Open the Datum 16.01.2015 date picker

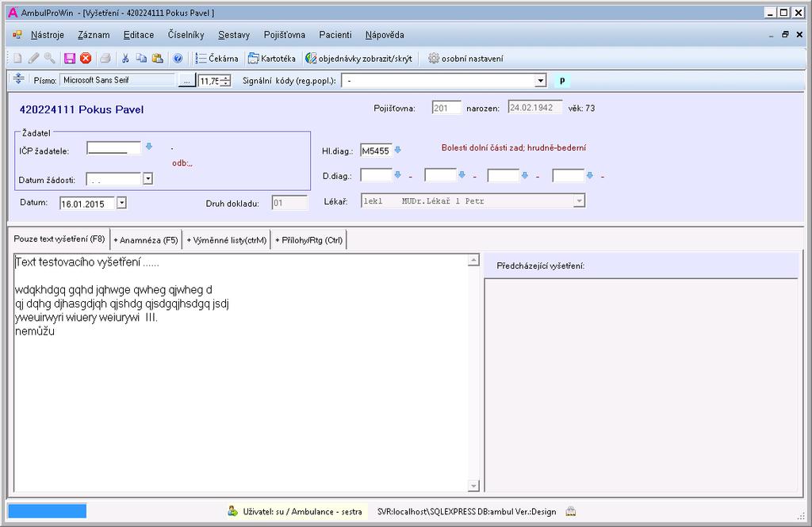[121, 202]
